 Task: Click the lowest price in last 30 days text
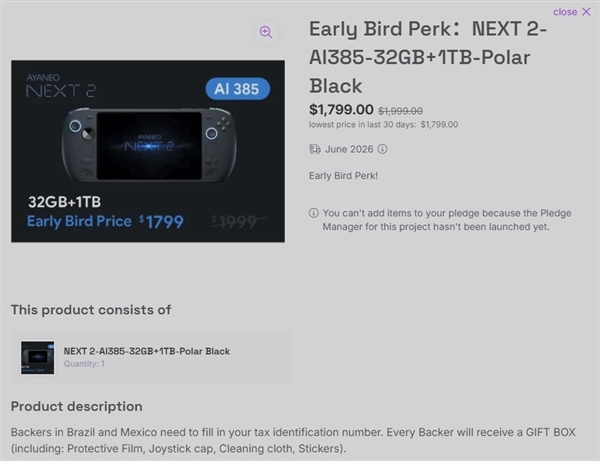pos(383,125)
